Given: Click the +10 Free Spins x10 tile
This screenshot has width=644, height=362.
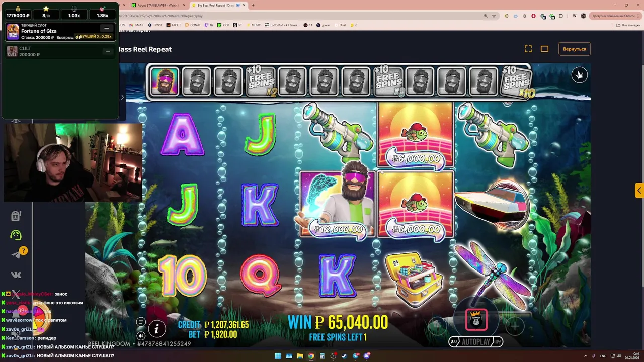Looking at the screenshot, I should click(x=517, y=81).
